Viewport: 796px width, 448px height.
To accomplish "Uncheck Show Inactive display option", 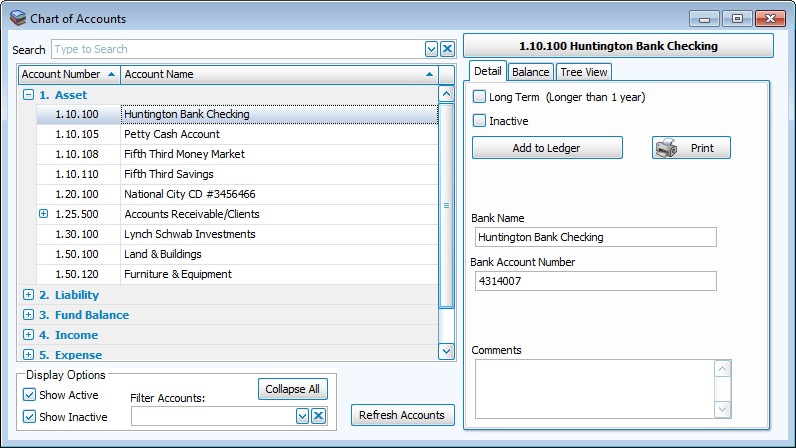I will tap(29, 417).
